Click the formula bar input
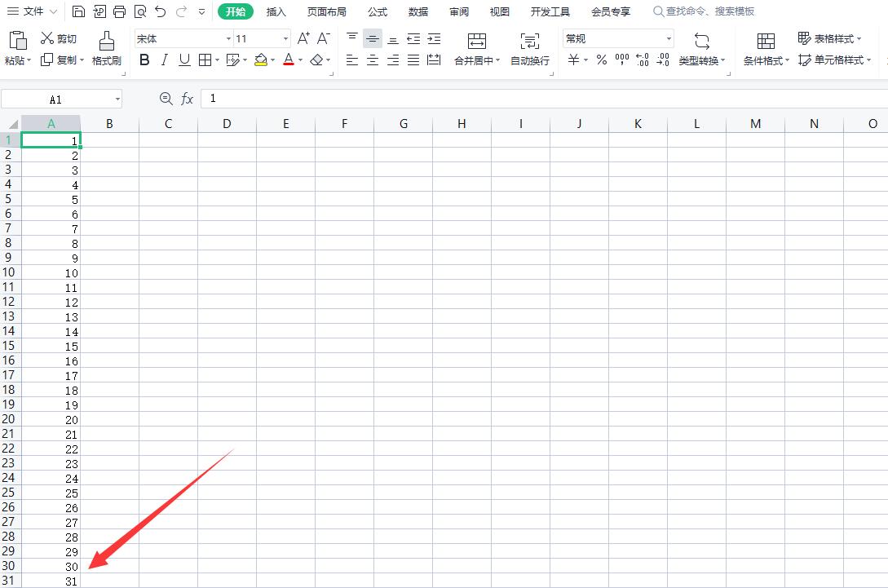Viewport: 888px width, 588px height. (544, 99)
